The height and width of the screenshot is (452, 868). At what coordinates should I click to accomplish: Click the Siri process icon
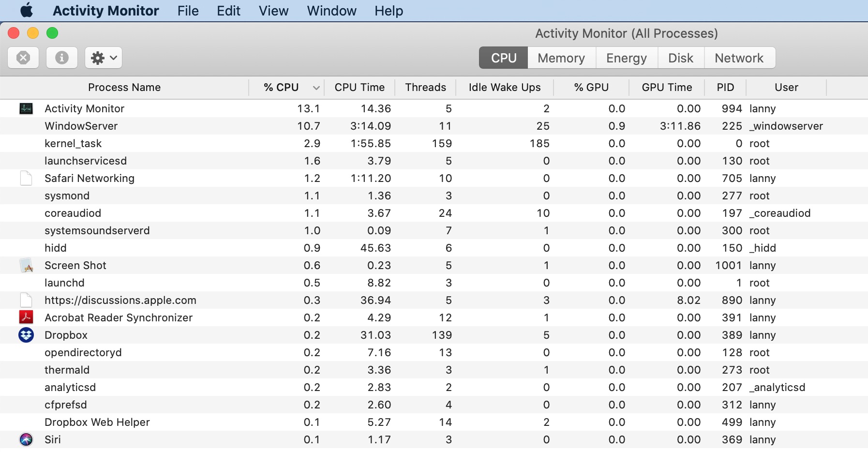pyautogui.click(x=26, y=439)
